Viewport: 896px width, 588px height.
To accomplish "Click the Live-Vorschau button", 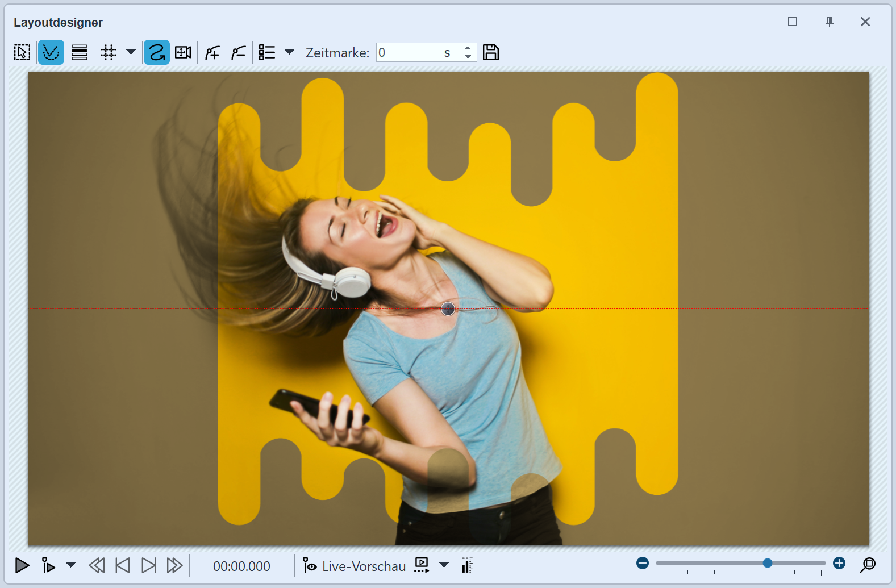I will click(x=355, y=566).
